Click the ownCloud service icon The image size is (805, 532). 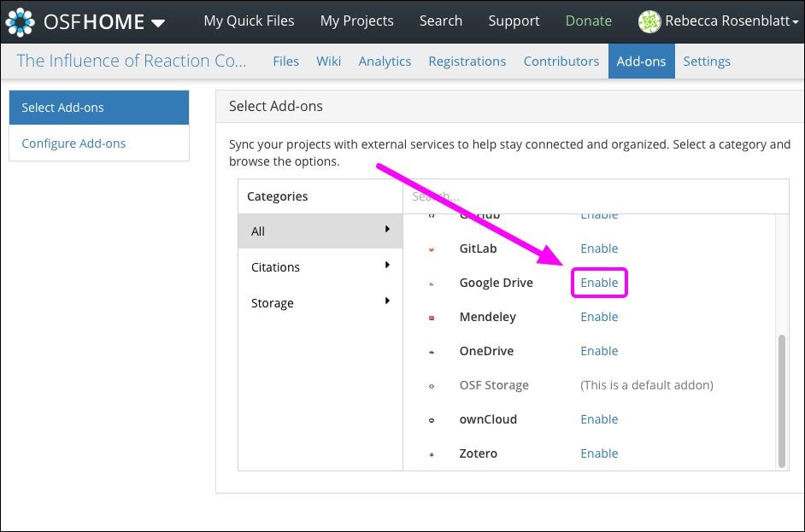click(431, 419)
